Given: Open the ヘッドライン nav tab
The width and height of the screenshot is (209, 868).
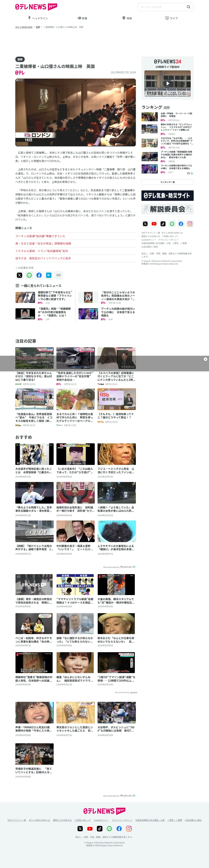Looking at the screenshot, I should click(x=38, y=18).
